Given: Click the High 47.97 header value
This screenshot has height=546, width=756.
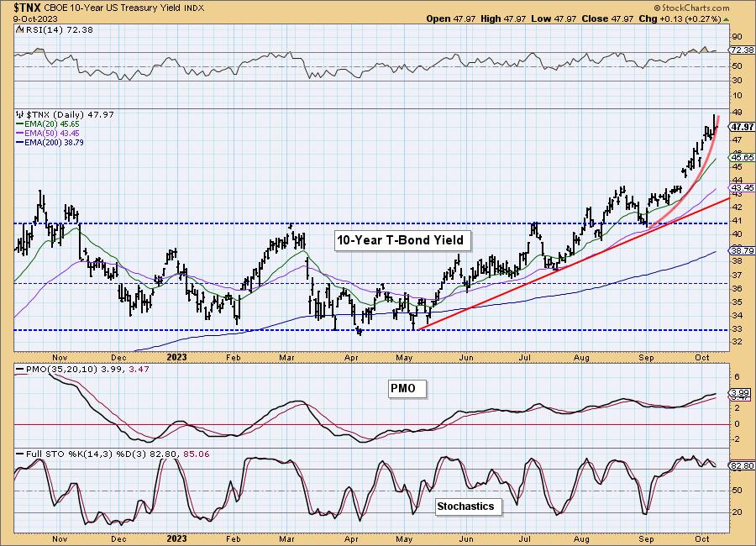Looking at the screenshot, I should [x=503, y=18].
